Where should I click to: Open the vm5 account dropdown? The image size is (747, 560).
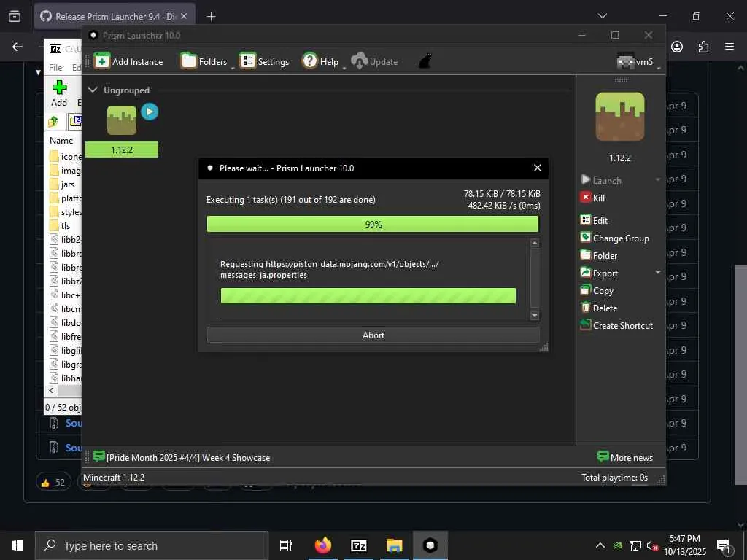click(x=638, y=61)
